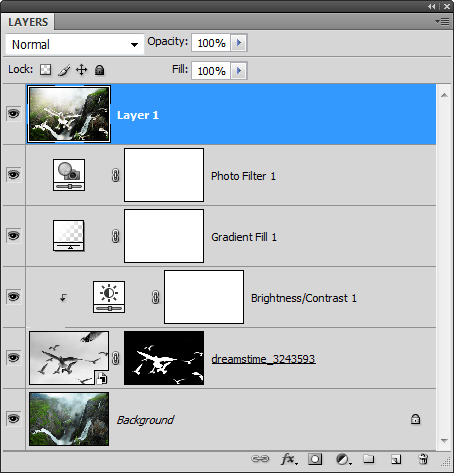Create a new group folder icon
This screenshot has width=454, height=473.
368,459
